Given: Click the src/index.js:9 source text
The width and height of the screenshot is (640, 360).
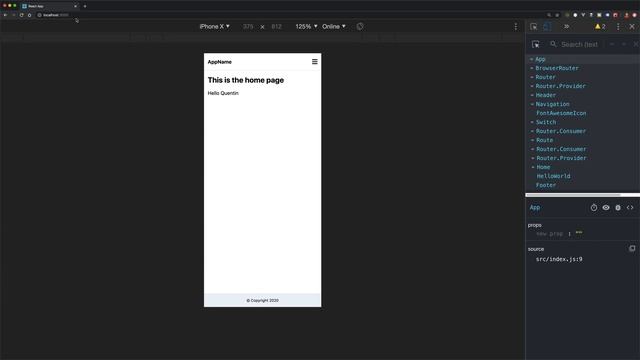Looking at the screenshot, I should pyautogui.click(x=559, y=259).
